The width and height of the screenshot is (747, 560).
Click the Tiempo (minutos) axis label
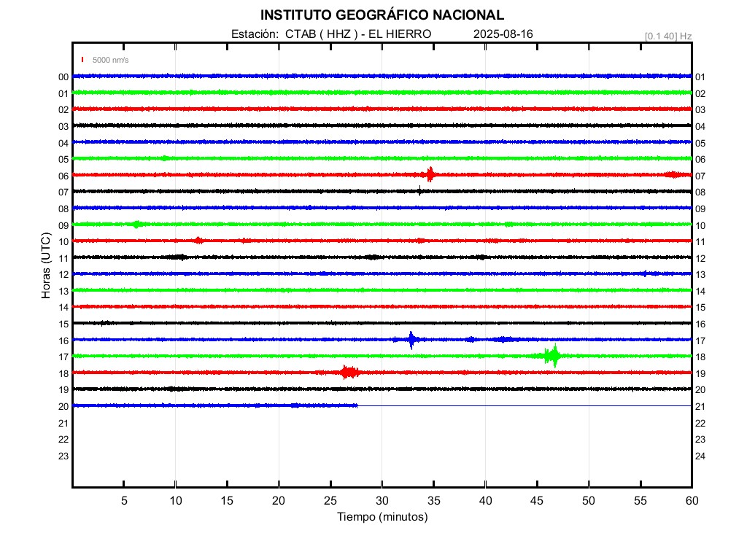(382, 517)
